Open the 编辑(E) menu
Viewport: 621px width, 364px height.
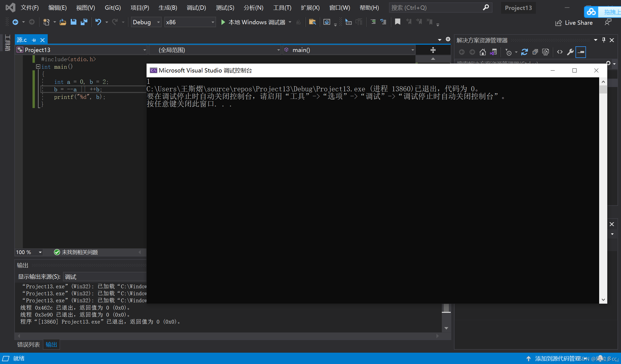point(57,8)
